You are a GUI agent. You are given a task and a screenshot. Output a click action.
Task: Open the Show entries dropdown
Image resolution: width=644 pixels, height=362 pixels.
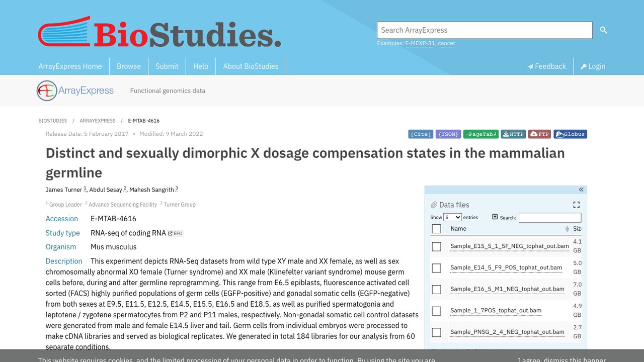pos(452,217)
